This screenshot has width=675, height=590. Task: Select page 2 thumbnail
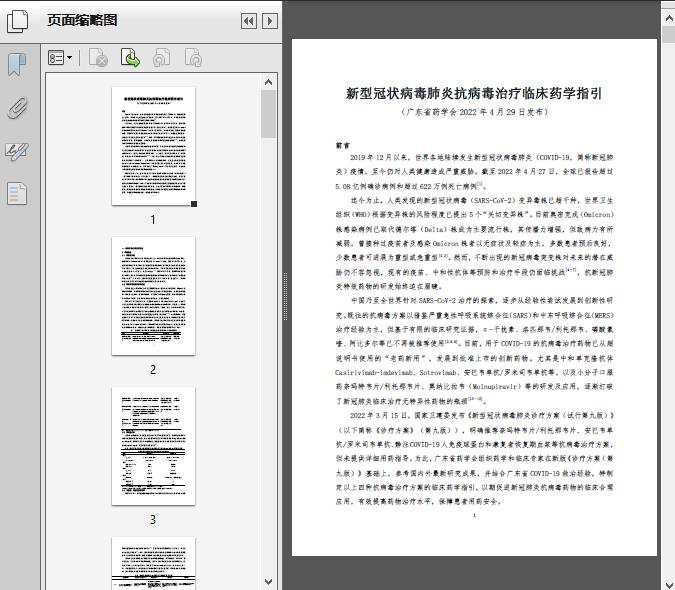tap(153, 296)
